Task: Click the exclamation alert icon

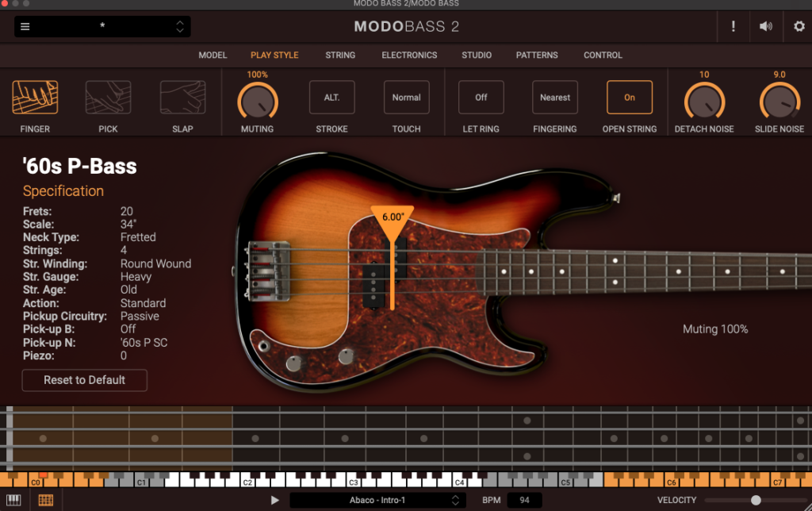Action: pyautogui.click(x=733, y=27)
